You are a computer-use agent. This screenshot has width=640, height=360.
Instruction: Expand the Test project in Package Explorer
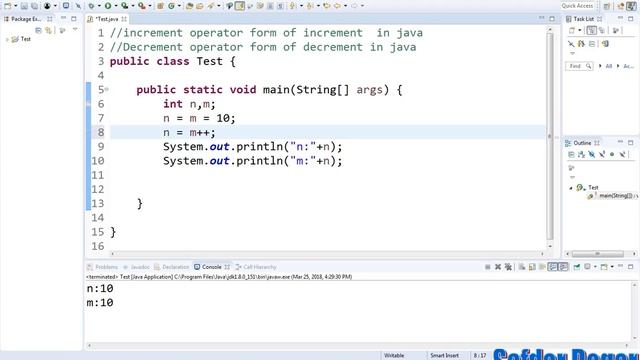(x=7, y=39)
